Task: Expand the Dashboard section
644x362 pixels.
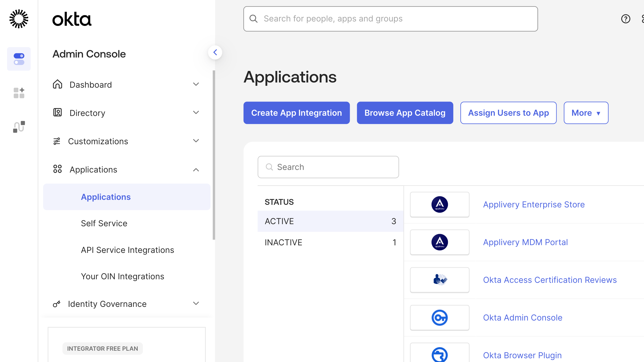Action: [x=196, y=84]
